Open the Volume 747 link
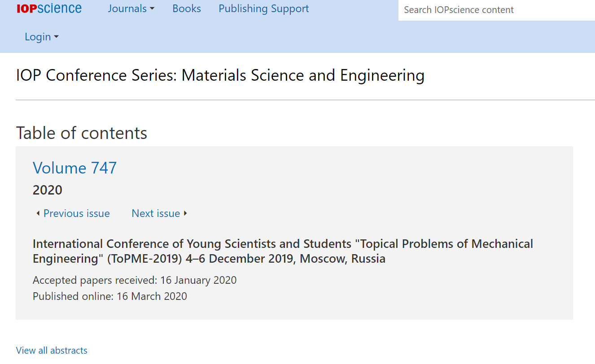This screenshot has height=364, width=595. 74,168
